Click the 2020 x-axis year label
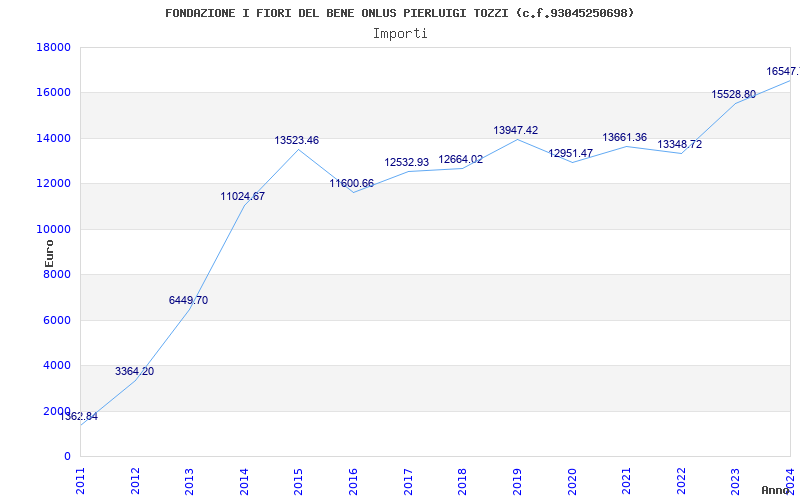Screen dimensions: 800x500 click(x=571, y=481)
